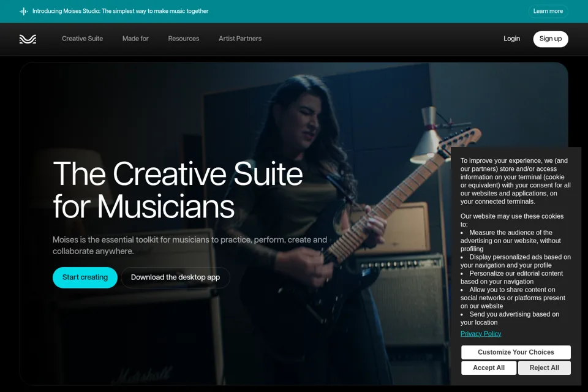588x392 pixels.
Task: Click the heading The Creative Suite for Musicians
Action: (178, 190)
